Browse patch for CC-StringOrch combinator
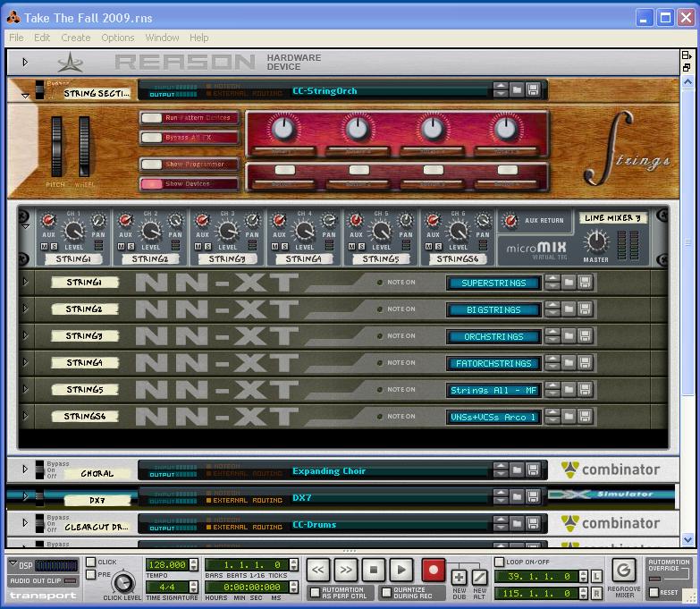700x609 pixels. 517,90
